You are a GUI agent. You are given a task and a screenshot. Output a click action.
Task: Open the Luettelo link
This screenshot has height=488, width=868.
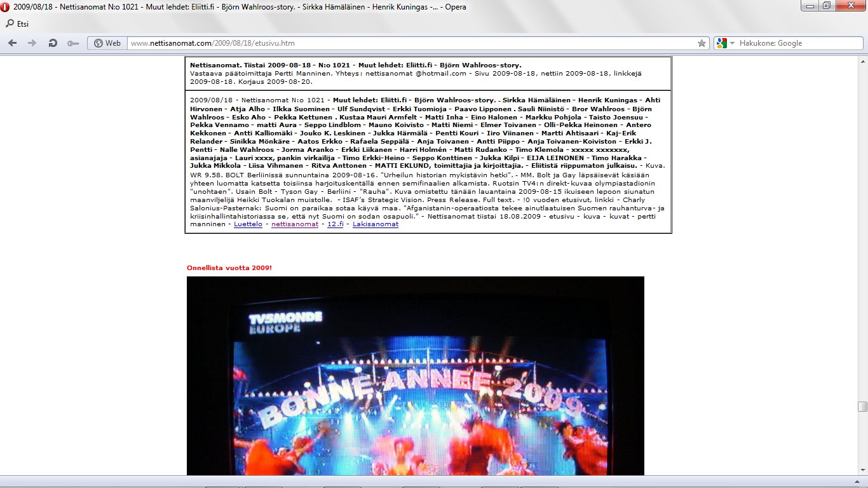click(x=248, y=224)
